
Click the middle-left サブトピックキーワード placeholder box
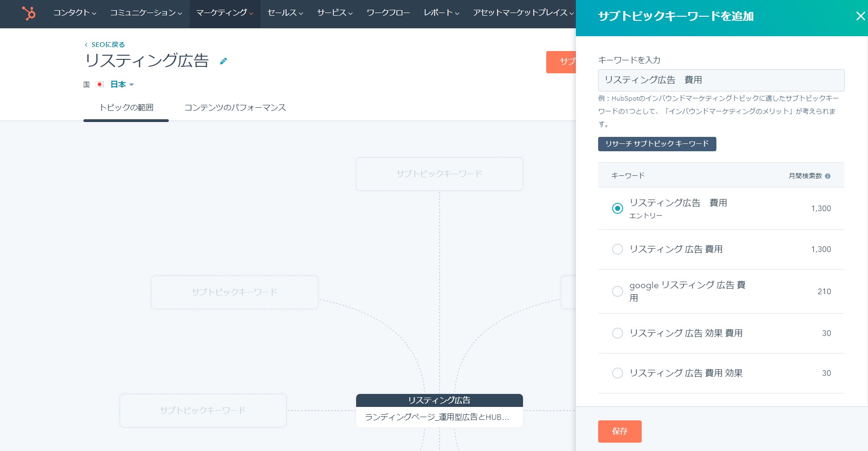click(235, 292)
